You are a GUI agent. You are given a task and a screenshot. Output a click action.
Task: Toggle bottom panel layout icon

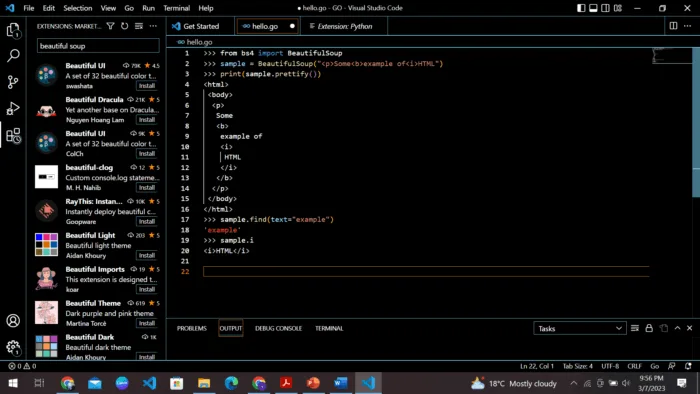[x=593, y=8]
